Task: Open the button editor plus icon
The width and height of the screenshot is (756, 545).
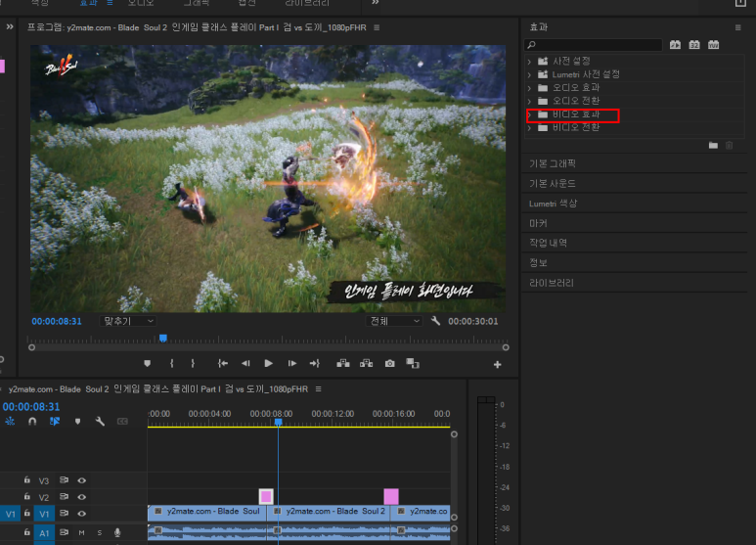Action: click(x=498, y=365)
